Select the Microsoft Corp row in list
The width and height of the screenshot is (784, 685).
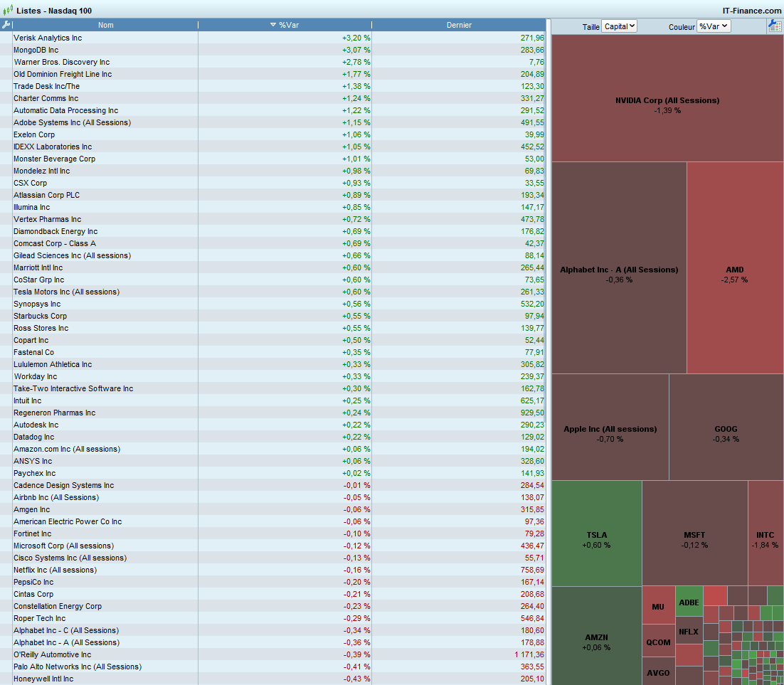[x=272, y=546]
